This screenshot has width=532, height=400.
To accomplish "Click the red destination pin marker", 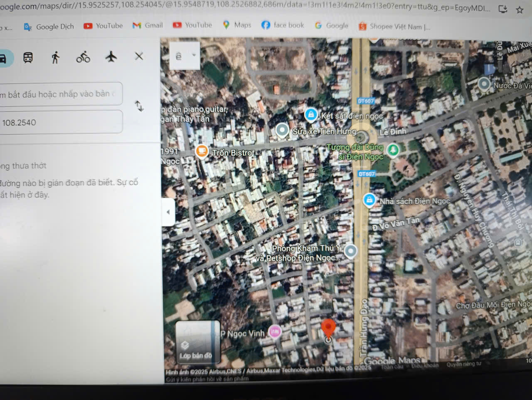I will (x=328, y=328).
